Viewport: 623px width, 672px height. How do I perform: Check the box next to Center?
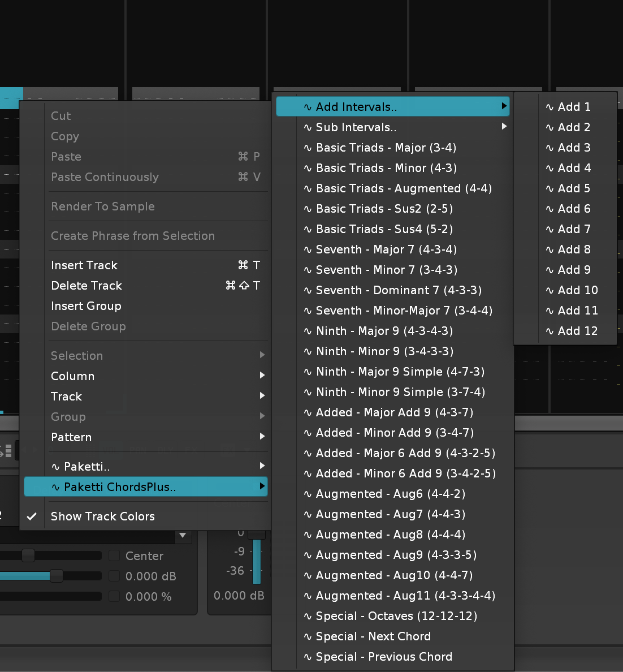click(x=114, y=555)
